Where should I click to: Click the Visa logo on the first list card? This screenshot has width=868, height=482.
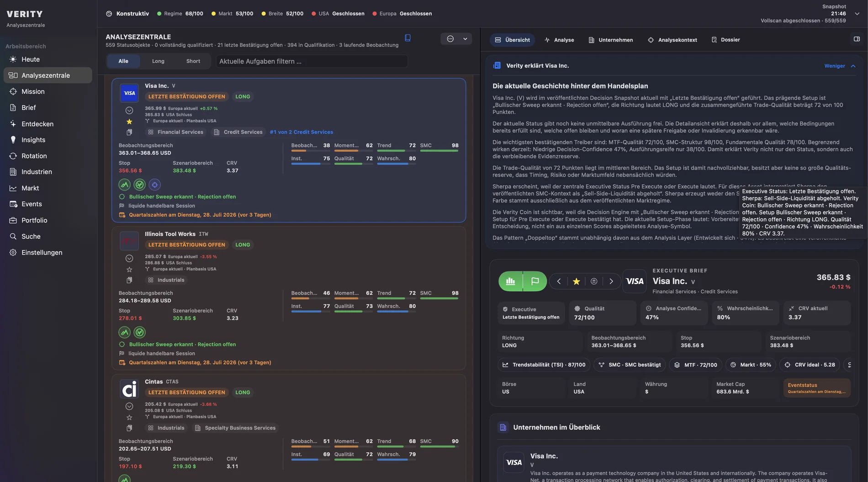pos(129,93)
